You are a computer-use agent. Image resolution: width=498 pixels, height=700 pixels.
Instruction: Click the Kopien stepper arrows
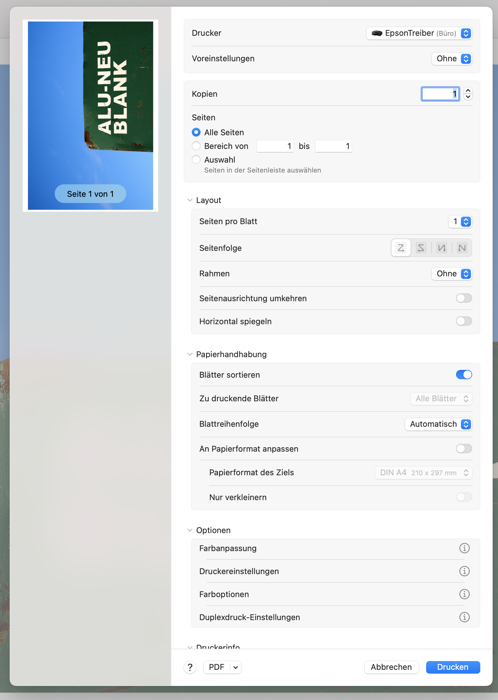point(468,94)
